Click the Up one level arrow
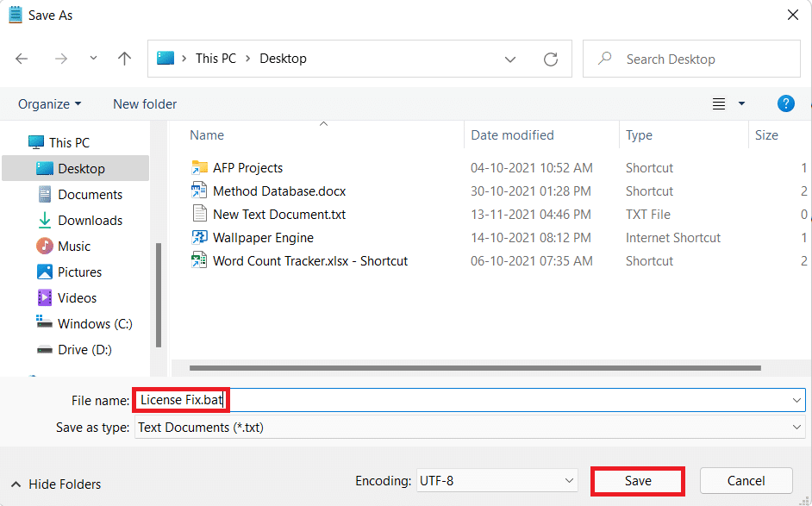The width and height of the screenshot is (812, 506). tap(125, 59)
